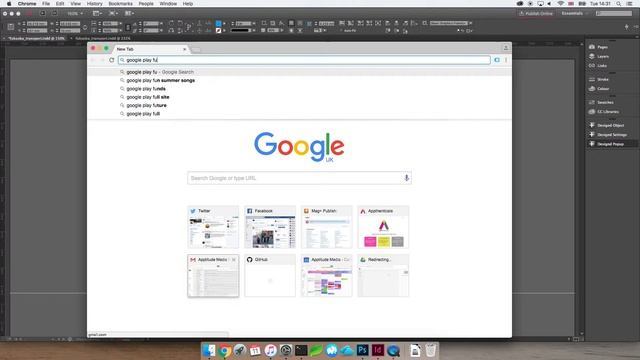Open the Twitter thumbnail tile
The width and height of the screenshot is (640, 360).
(x=213, y=227)
